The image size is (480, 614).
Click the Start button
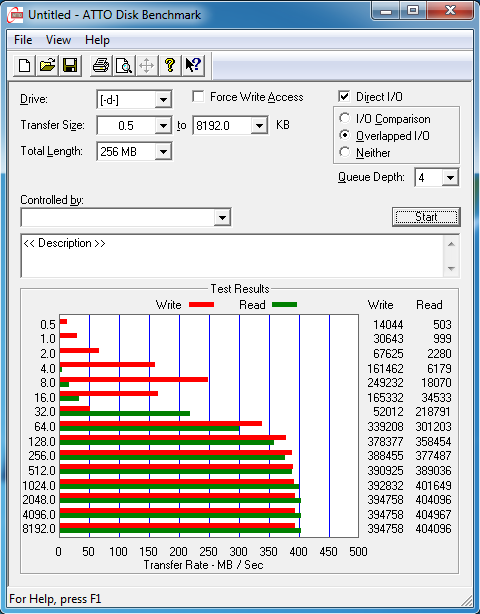[x=426, y=217]
